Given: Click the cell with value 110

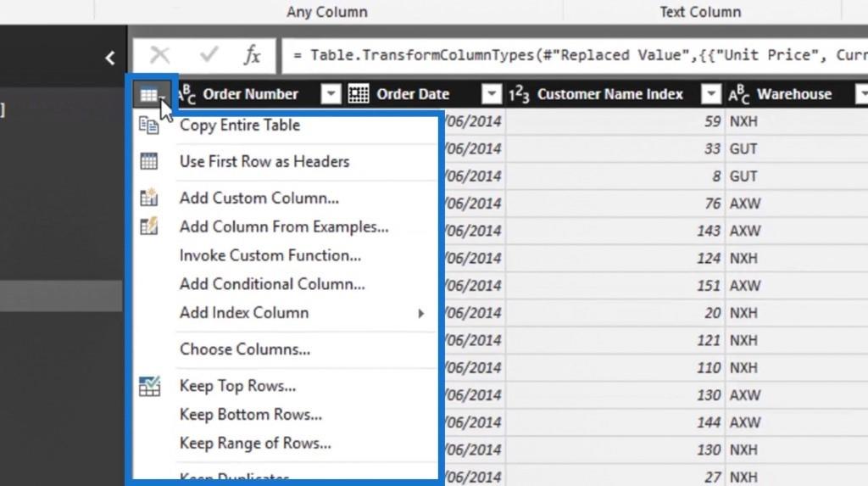Looking at the screenshot, I should pyautogui.click(x=615, y=367).
